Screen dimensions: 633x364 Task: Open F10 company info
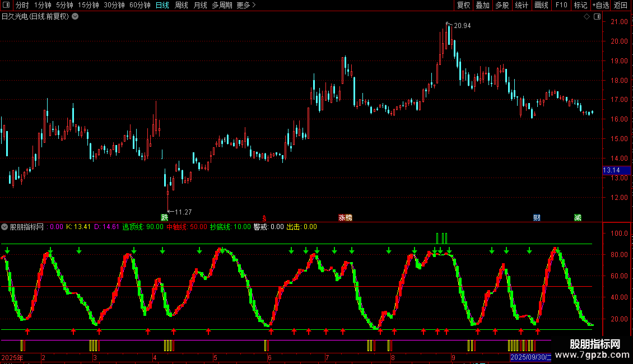[x=561, y=5]
